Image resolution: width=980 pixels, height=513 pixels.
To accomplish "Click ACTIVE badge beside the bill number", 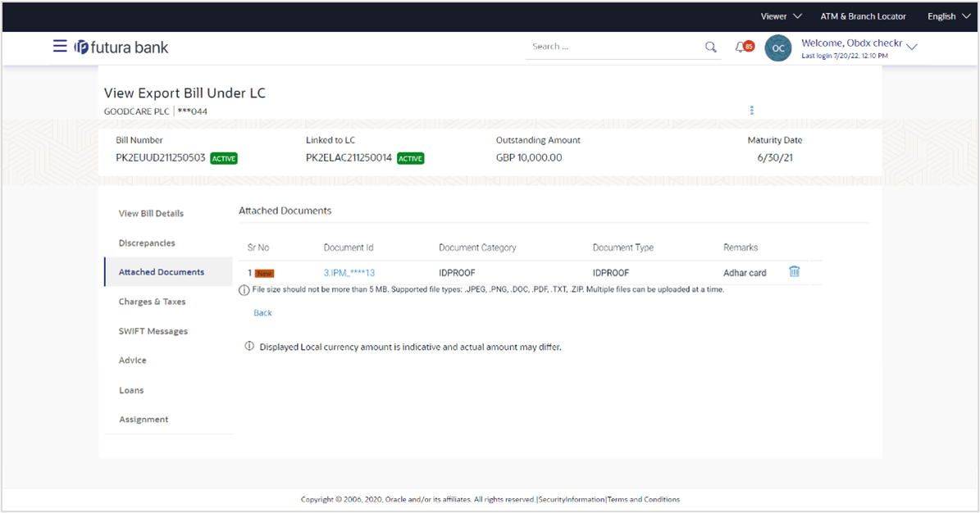I will pyautogui.click(x=224, y=159).
